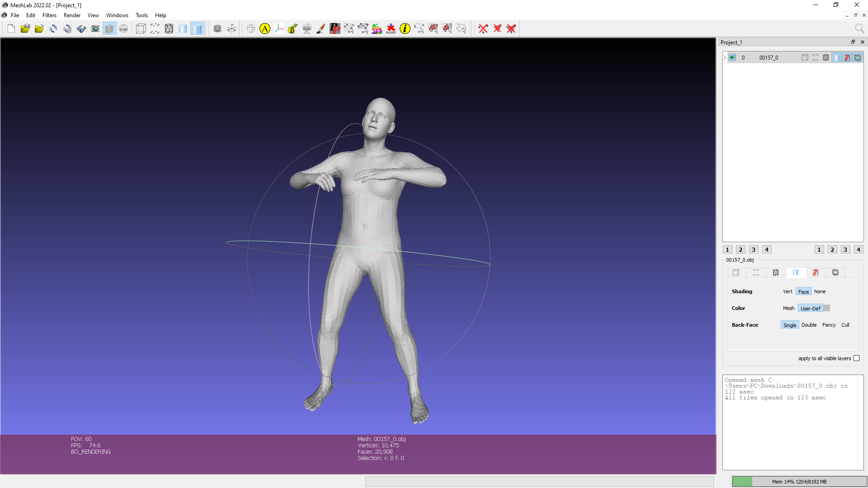Open a new empty project

click(11, 28)
